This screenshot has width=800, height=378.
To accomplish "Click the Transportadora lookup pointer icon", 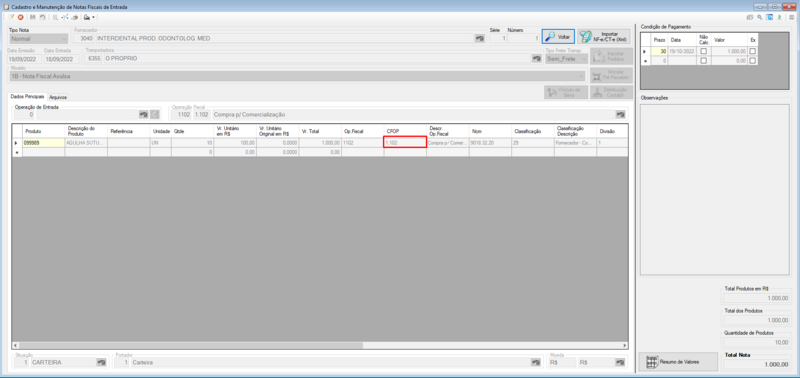I will [x=536, y=59].
